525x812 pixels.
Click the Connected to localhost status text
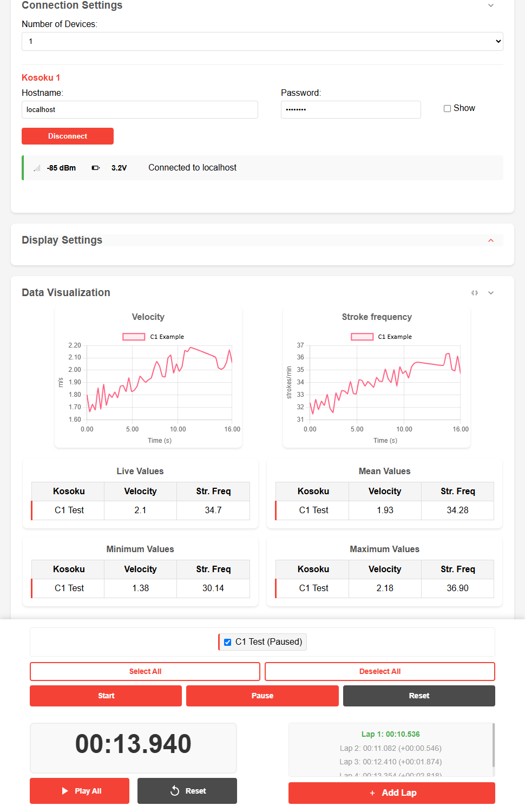[x=192, y=168]
